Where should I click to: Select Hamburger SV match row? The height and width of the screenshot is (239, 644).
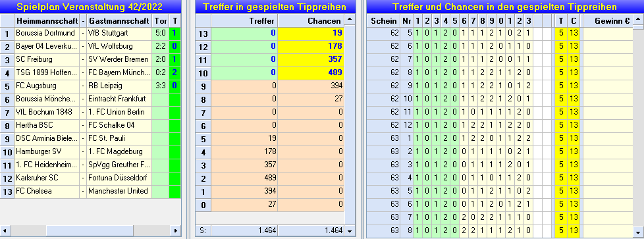click(90, 151)
